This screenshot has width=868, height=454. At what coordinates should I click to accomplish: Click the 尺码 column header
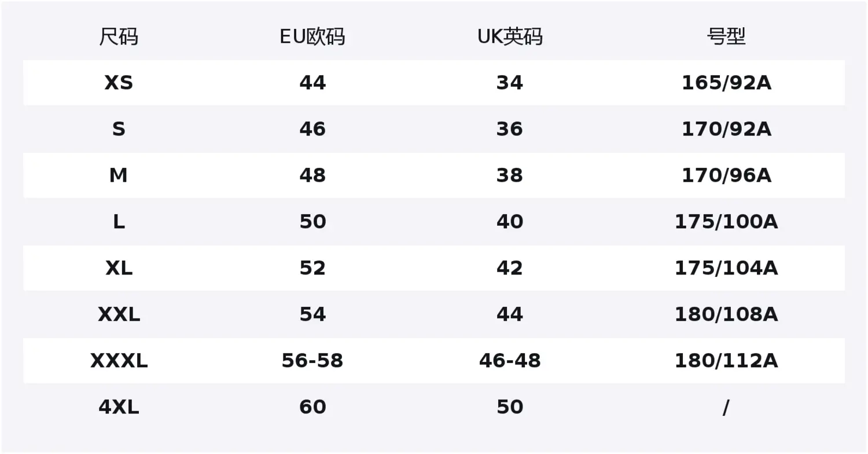click(119, 36)
